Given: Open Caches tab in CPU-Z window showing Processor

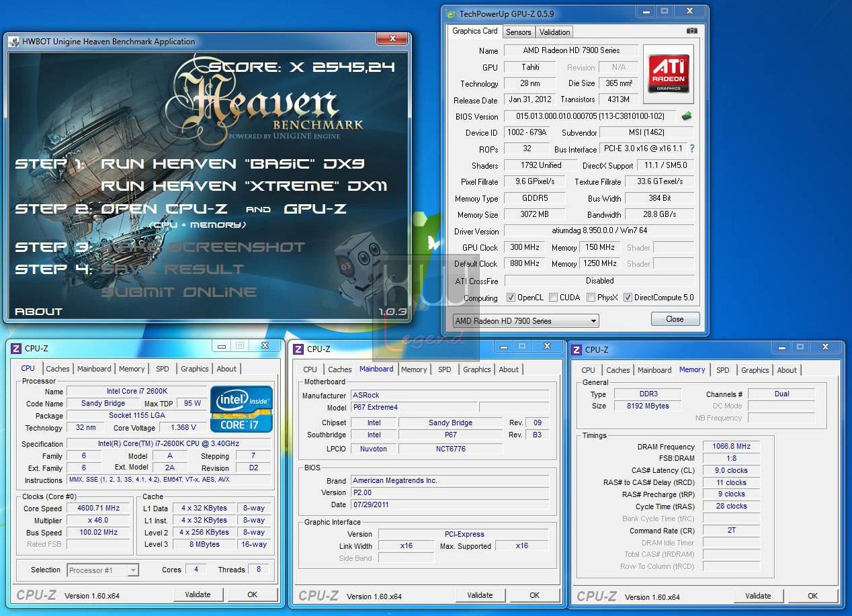Looking at the screenshot, I should [x=58, y=369].
